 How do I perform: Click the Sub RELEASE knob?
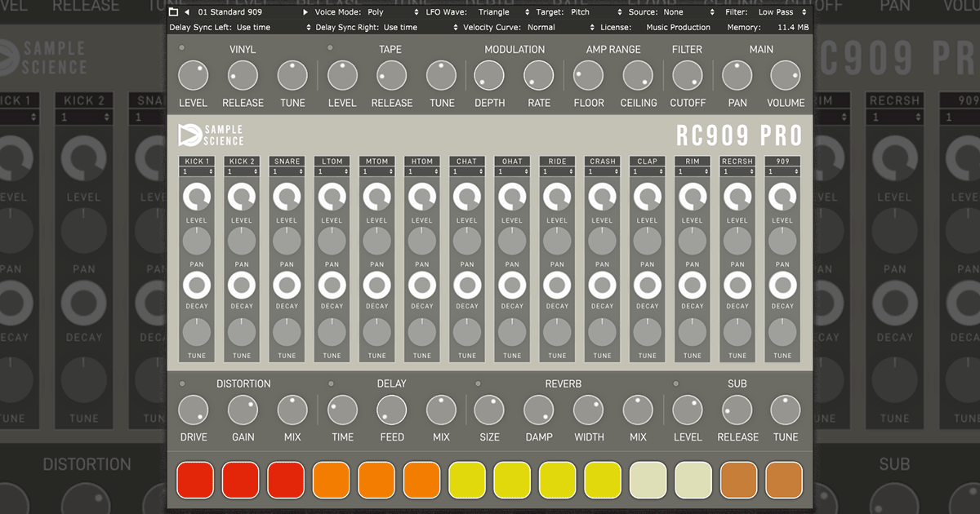[x=737, y=410]
